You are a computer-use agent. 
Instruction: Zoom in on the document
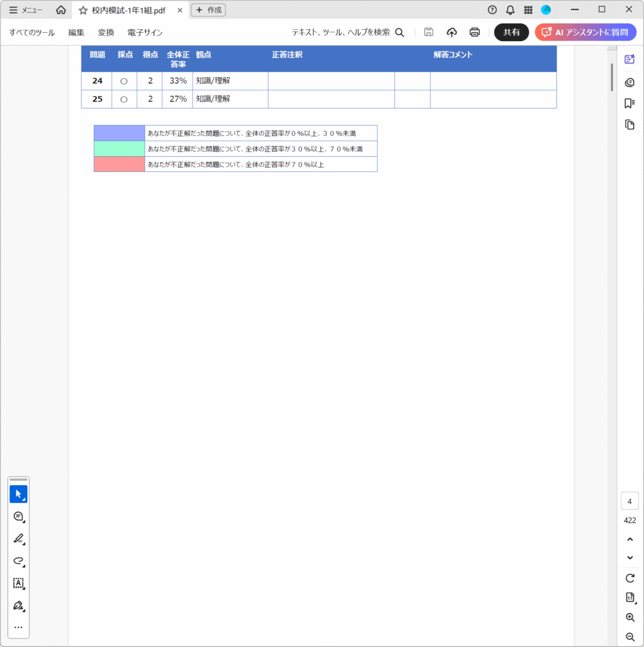(629, 617)
